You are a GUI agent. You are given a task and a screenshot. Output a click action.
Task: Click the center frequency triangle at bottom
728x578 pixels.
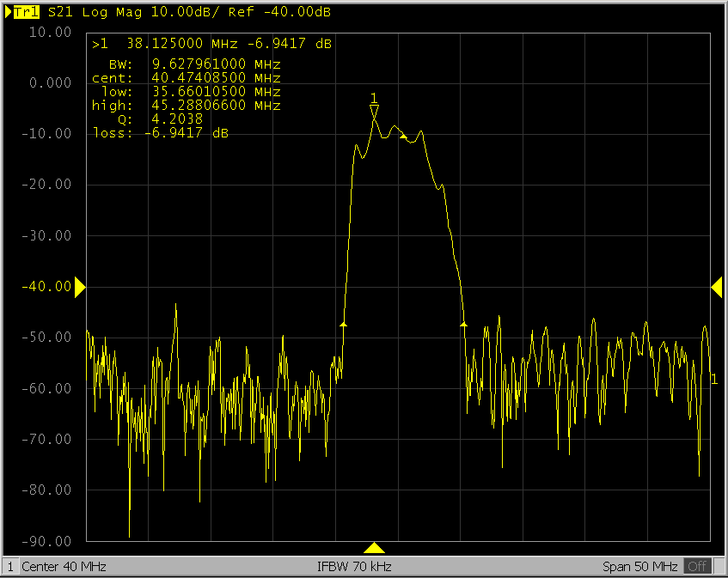pyautogui.click(x=375, y=548)
